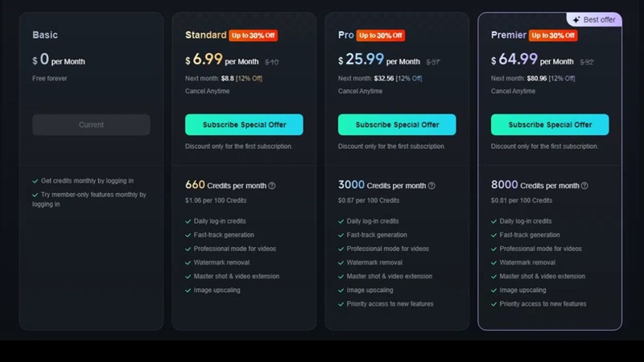Click the Premier plan title
The image size is (644, 362).
click(x=509, y=35)
